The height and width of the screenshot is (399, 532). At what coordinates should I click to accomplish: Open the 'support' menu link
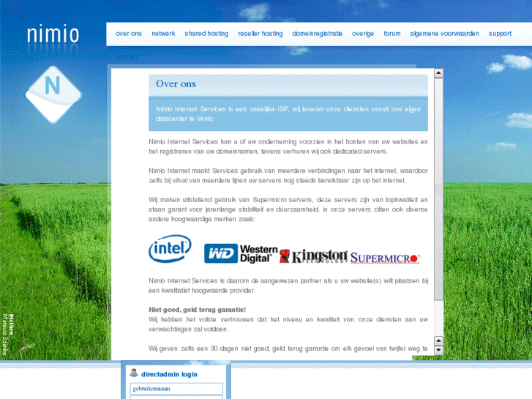pos(500,34)
